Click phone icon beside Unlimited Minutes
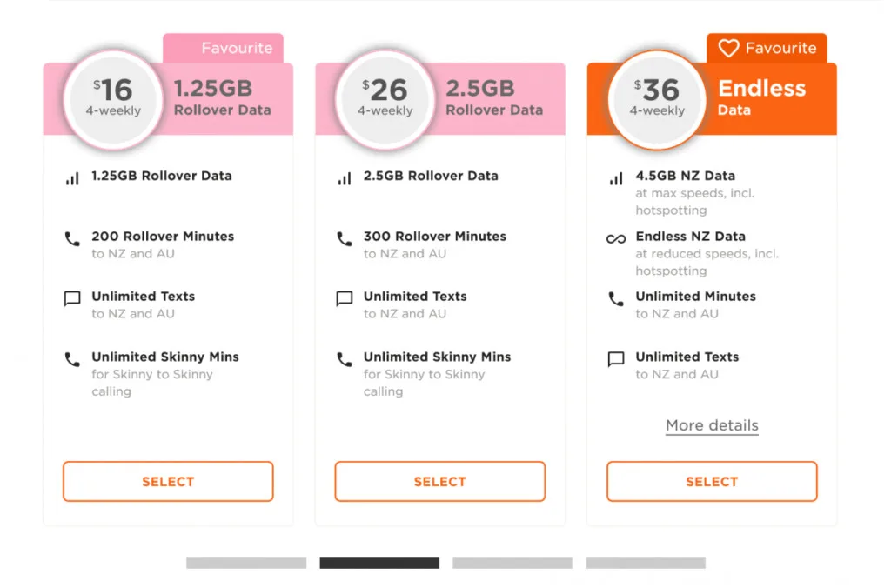The height and width of the screenshot is (588, 891). (x=616, y=299)
